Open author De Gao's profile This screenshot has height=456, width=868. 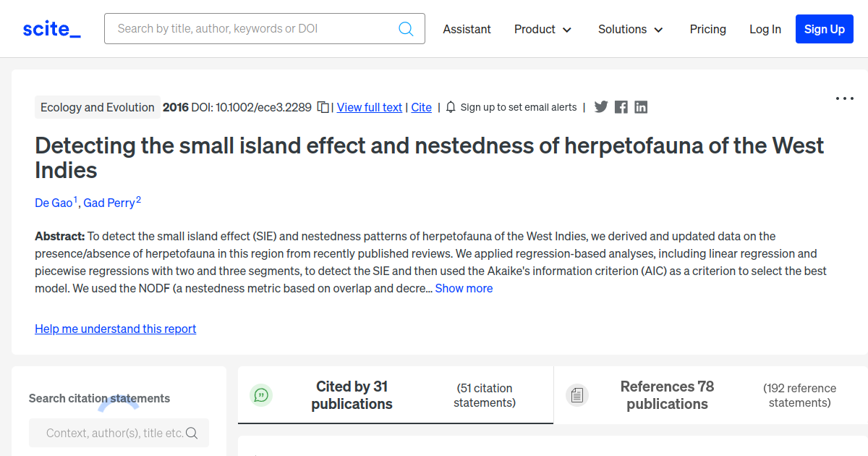(54, 203)
